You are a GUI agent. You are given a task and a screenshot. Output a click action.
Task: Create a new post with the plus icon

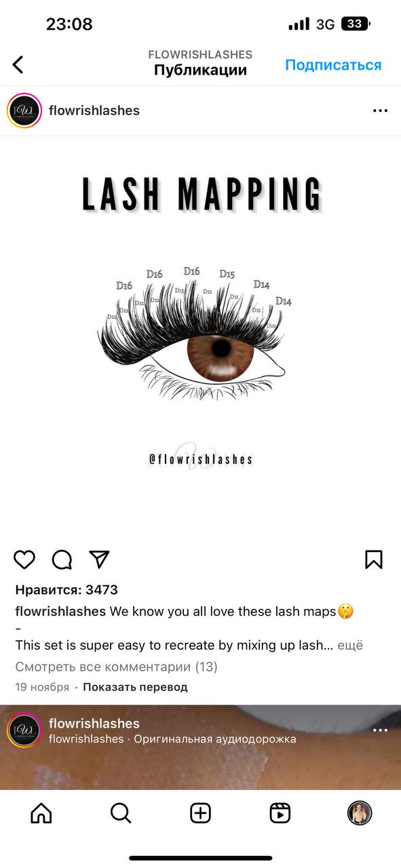(x=200, y=812)
